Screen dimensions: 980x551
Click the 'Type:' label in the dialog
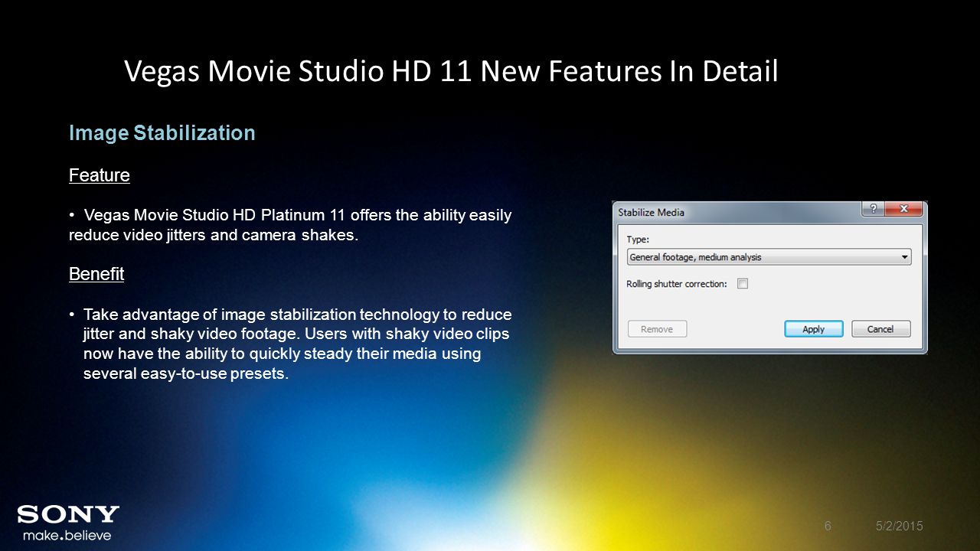[638, 240]
